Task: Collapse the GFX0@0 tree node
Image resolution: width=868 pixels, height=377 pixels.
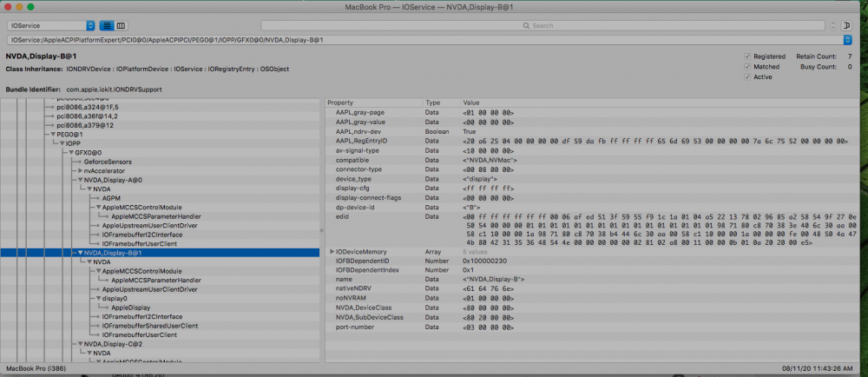Action: 72,152
